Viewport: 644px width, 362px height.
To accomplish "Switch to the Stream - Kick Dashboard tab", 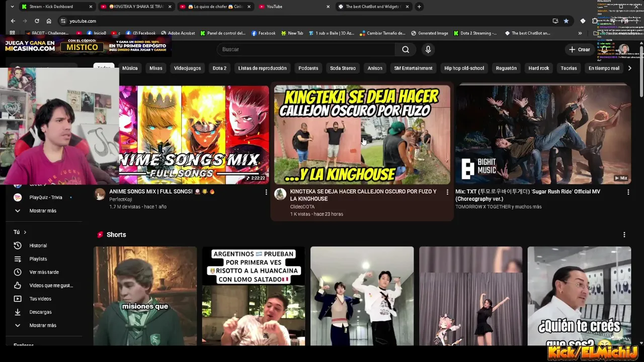I will 56,7.
